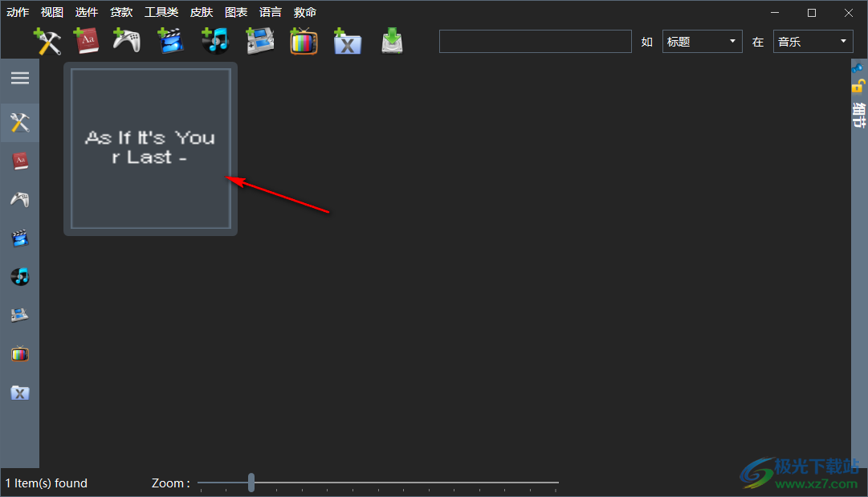Viewport: 868px width, 497px height.
Task: Open the 视图 menu
Action: pyautogui.click(x=52, y=12)
